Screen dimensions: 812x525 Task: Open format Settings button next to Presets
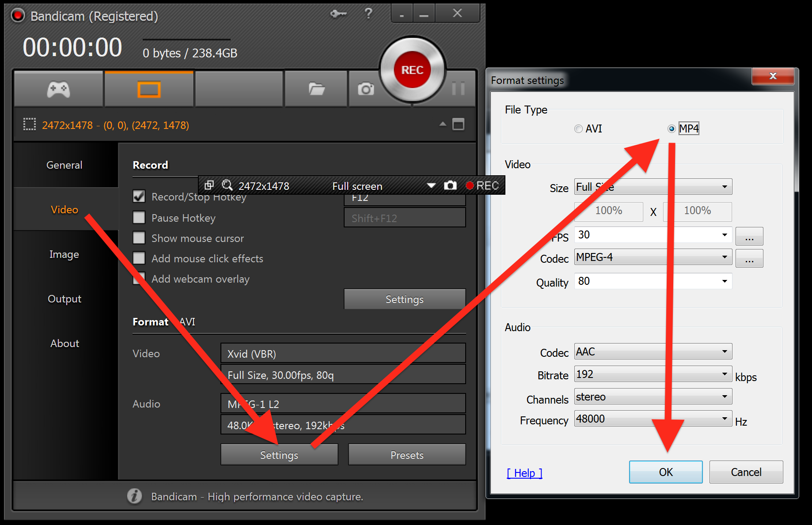pos(279,455)
